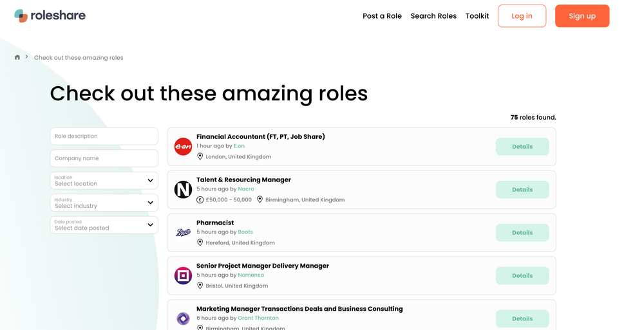Screen dimensions: 644x330
Task: Open the Boots company logo
Action: pos(183,233)
